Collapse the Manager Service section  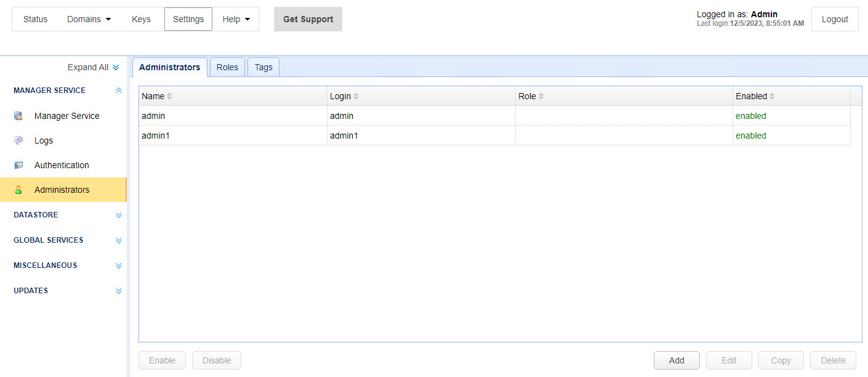coord(119,91)
